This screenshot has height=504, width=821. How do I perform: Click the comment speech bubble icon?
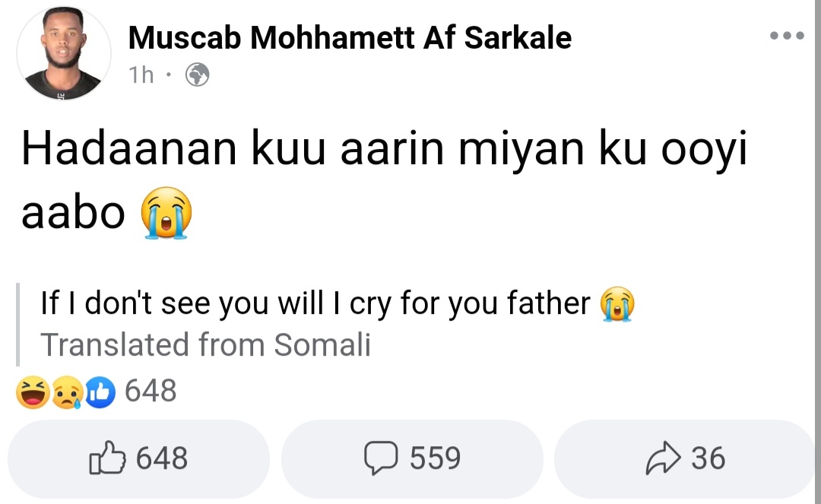pyautogui.click(x=381, y=458)
